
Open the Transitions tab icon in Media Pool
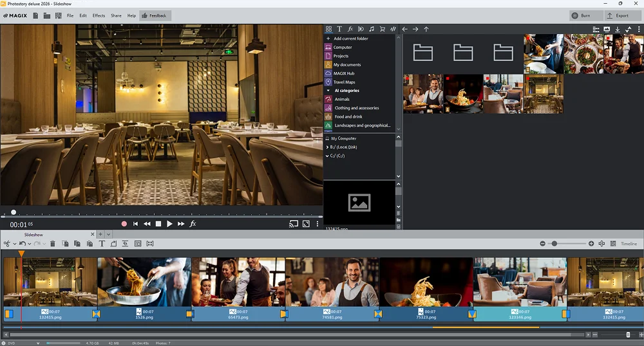[361, 29]
